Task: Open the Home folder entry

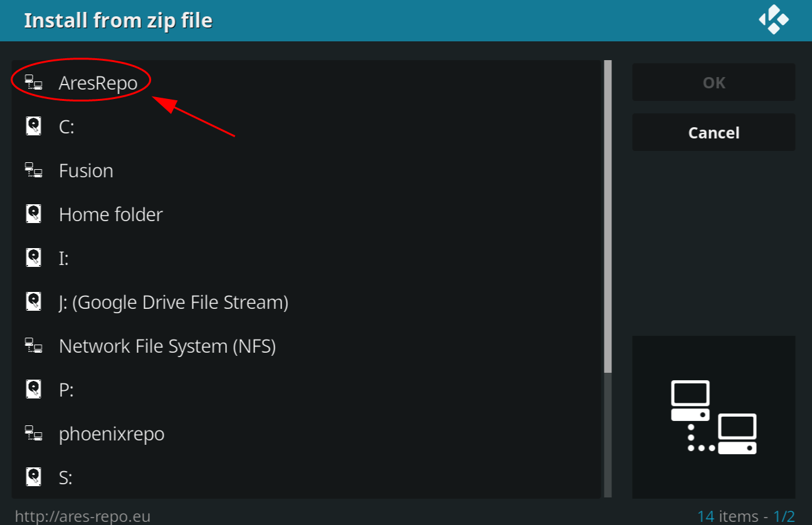Action: [x=307, y=214]
